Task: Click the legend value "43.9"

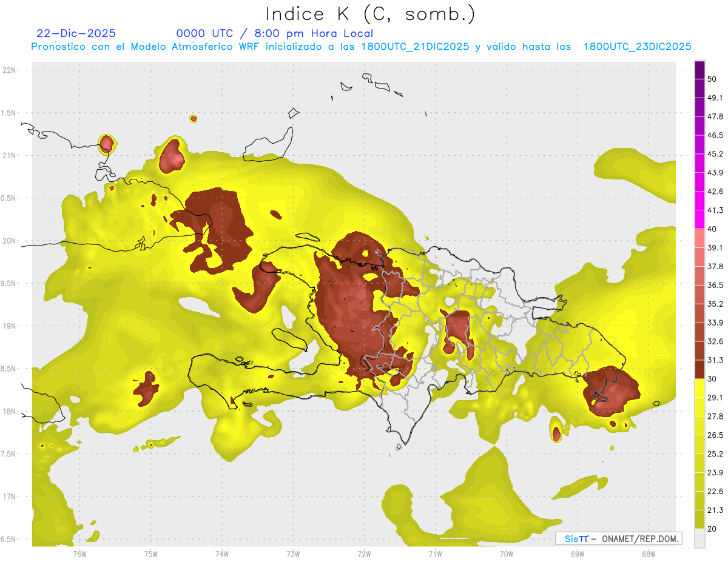Action: [x=715, y=173]
